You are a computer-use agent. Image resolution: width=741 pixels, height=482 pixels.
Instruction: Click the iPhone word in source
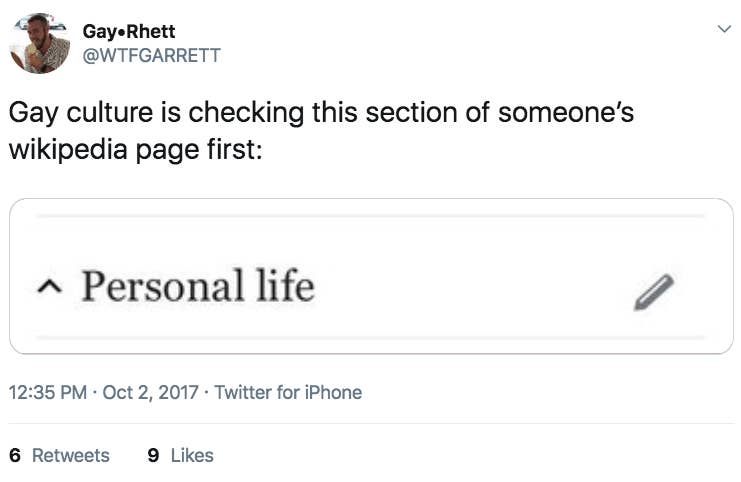point(333,392)
